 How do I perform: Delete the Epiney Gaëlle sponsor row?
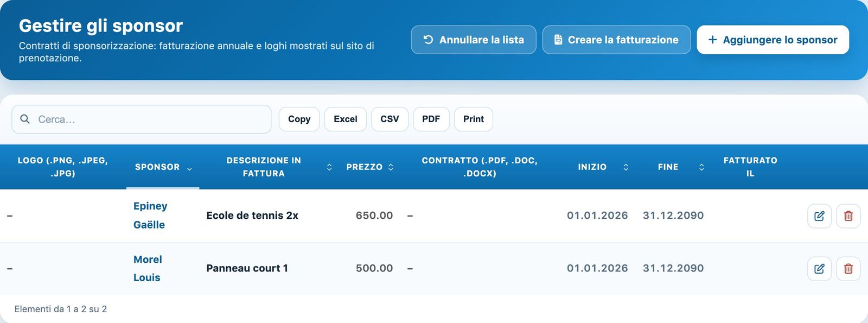click(848, 216)
